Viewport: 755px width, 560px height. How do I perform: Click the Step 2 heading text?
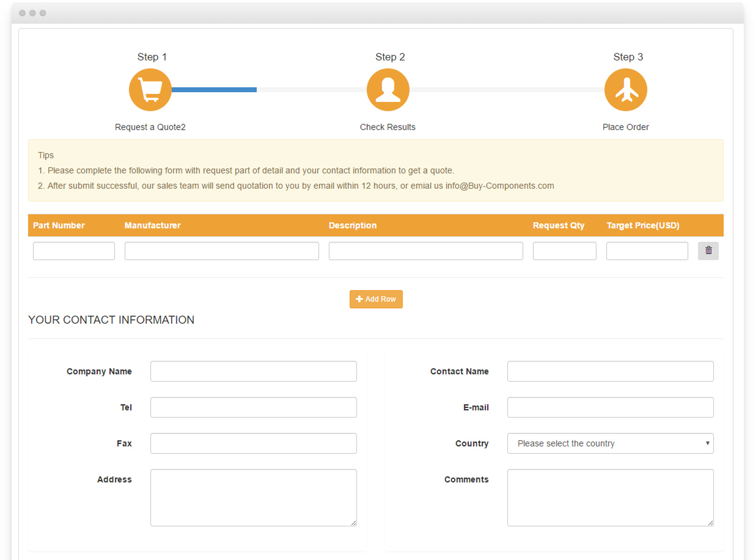(x=390, y=57)
